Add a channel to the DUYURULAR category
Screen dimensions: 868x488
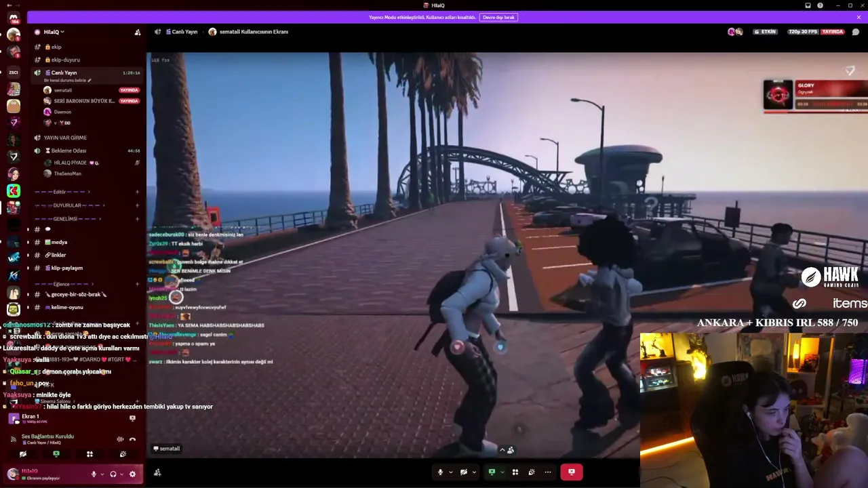click(137, 205)
